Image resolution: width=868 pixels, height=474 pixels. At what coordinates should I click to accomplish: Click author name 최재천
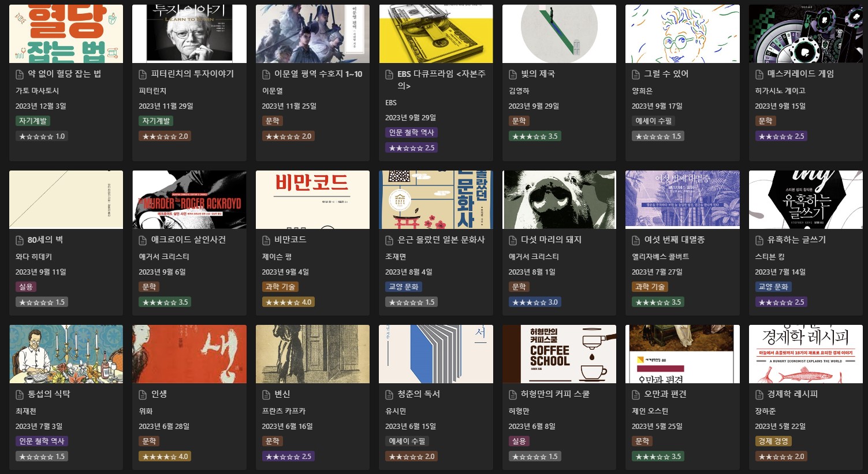point(26,411)
